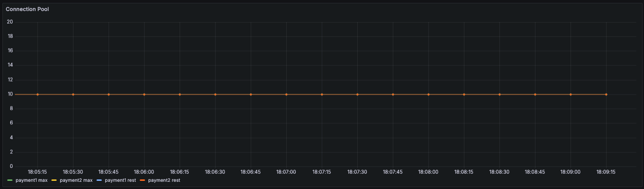Image resolution: width=644 pixels, height=189 pixels.
Task: Click the y-axis label 20
Action: [10, 22]
